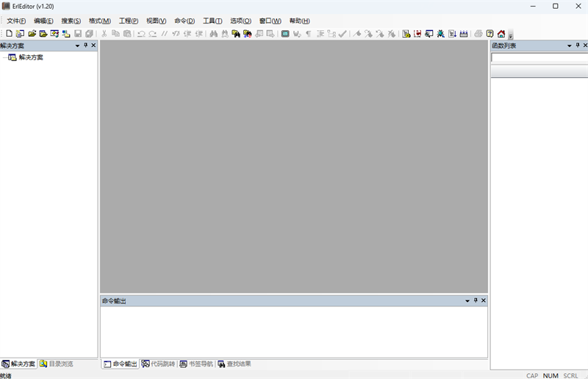Click the red calendar-like toolbar icon

click(417, 34)
